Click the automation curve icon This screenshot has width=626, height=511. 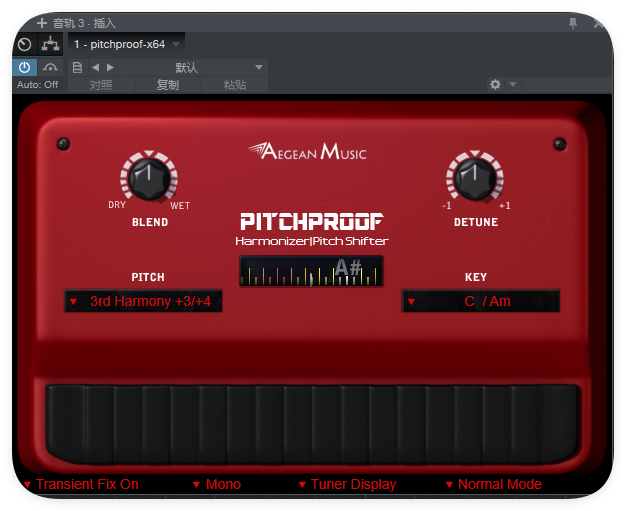[x=50, y=67]
